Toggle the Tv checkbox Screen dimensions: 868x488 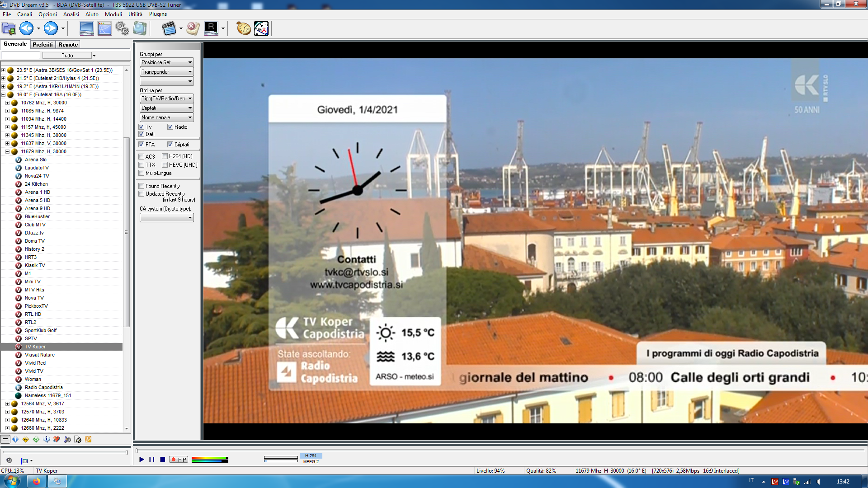coord(142,127)
